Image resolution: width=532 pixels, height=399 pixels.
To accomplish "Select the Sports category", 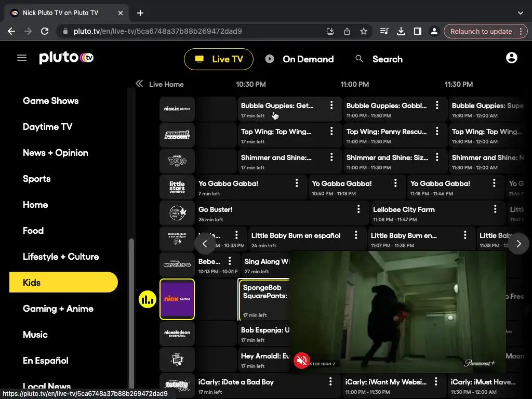I will tap(37, 179).
